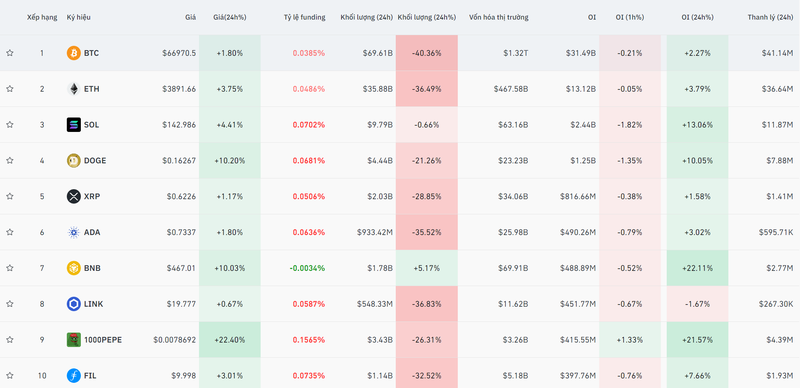Image resolution: width=800 pixels, height=388 pixels.
Task: Click the Bitcoin coin icon
Action: [x=73, y=53]
